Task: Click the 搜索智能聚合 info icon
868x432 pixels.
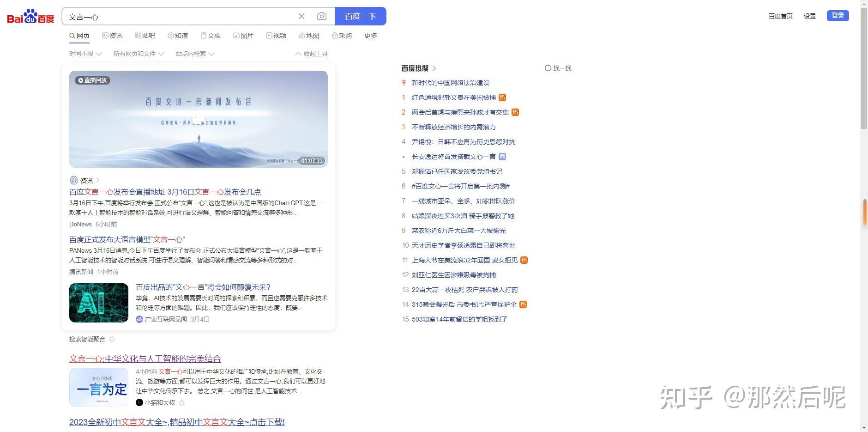Action: coord(112,339)
